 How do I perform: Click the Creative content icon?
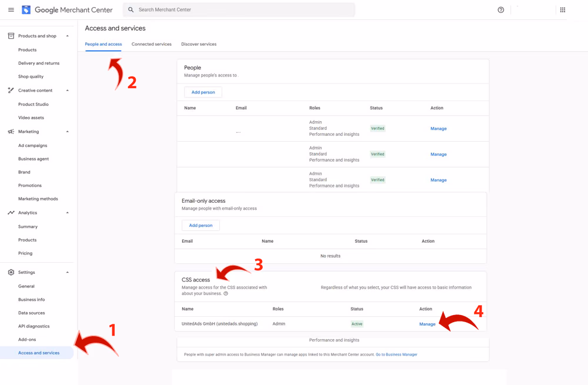11,91
